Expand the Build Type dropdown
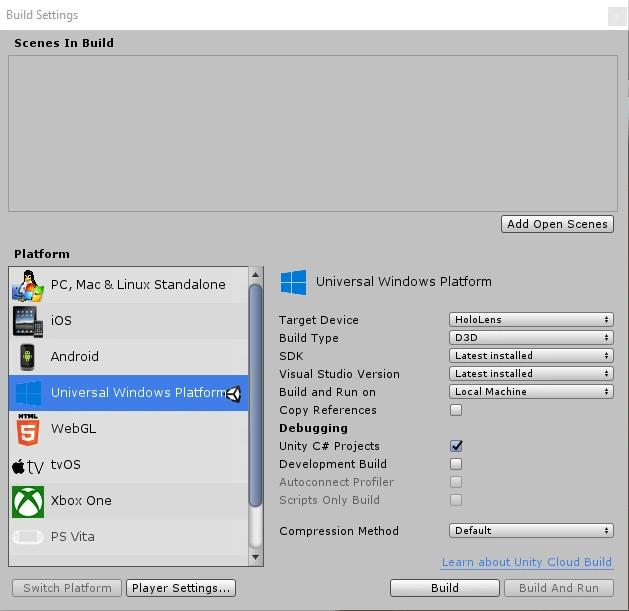This screenshot has height=611, width=629. pyautogui.click(x=531, y=338)
